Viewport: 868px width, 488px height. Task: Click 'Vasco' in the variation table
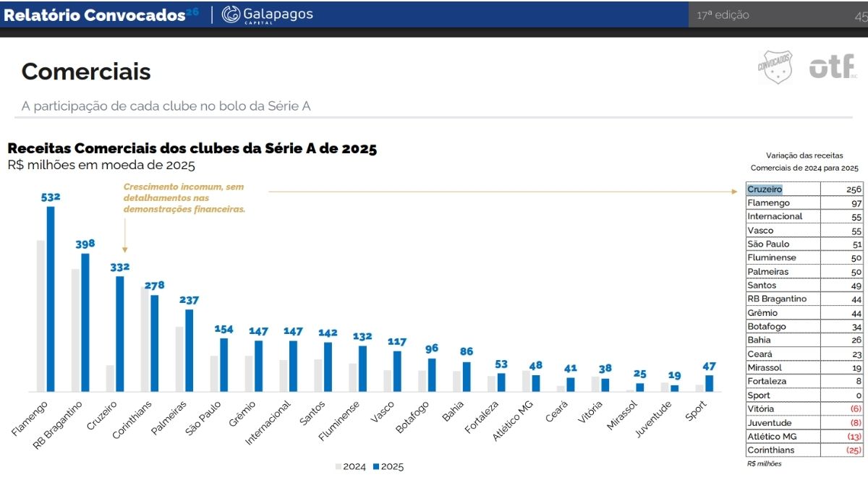coord(760,231)
